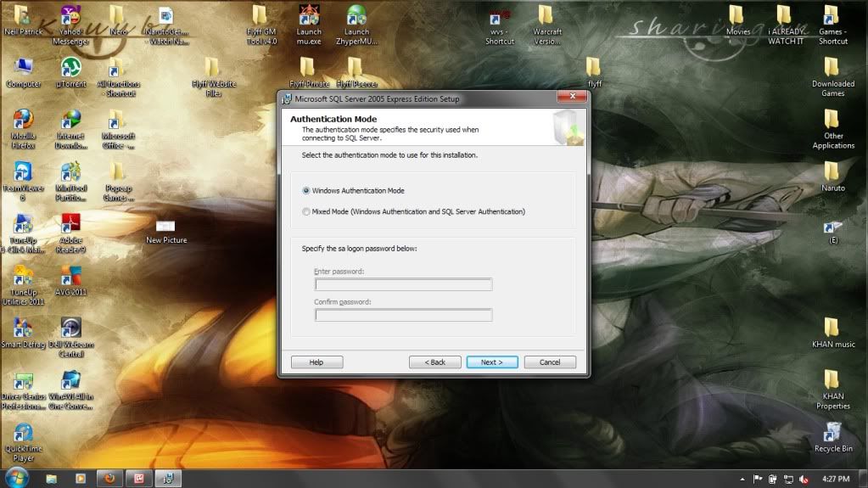Select the QuickTime Player desktop icon
The width and height of the screenshot is (868, 488).
pos(23,434)
